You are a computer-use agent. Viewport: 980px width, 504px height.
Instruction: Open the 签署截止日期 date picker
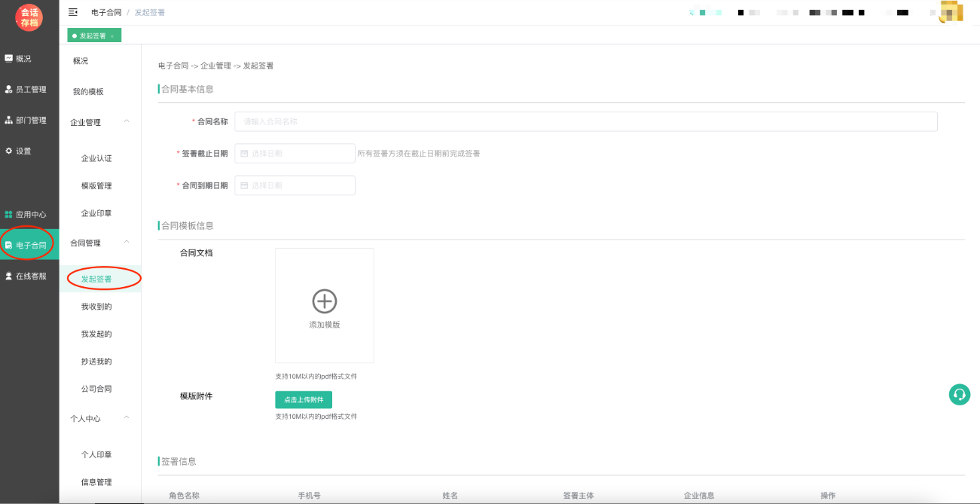click(295, 154)
